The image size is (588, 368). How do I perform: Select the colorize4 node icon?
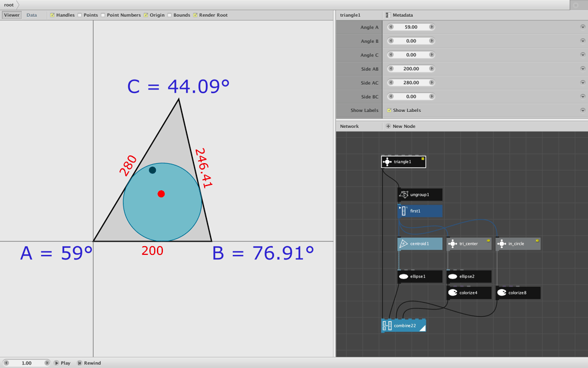[453, 293]
